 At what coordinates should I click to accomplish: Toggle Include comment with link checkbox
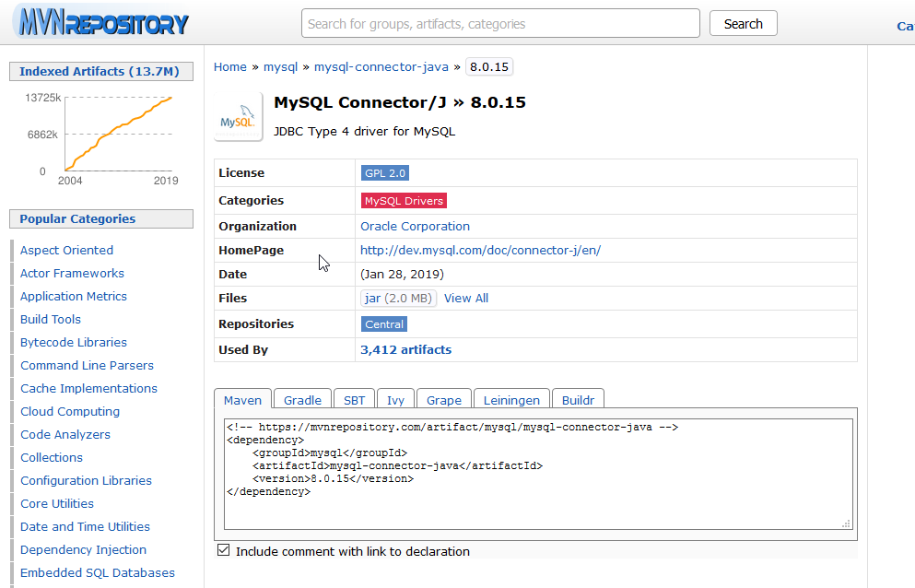[223, 551]
